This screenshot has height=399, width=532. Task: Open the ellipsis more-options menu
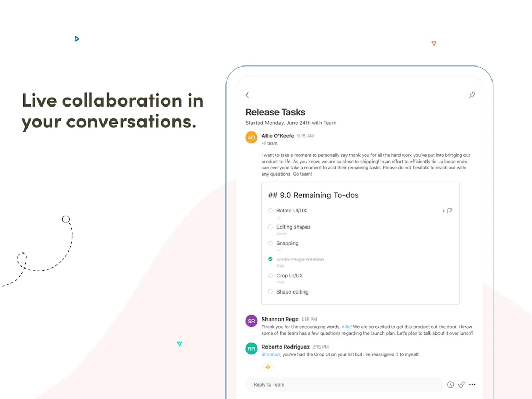point(472,384)
